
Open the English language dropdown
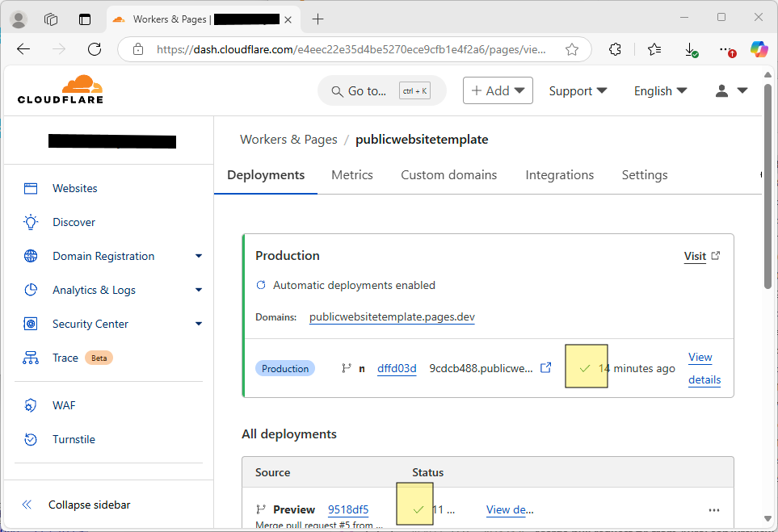(660, 91)
